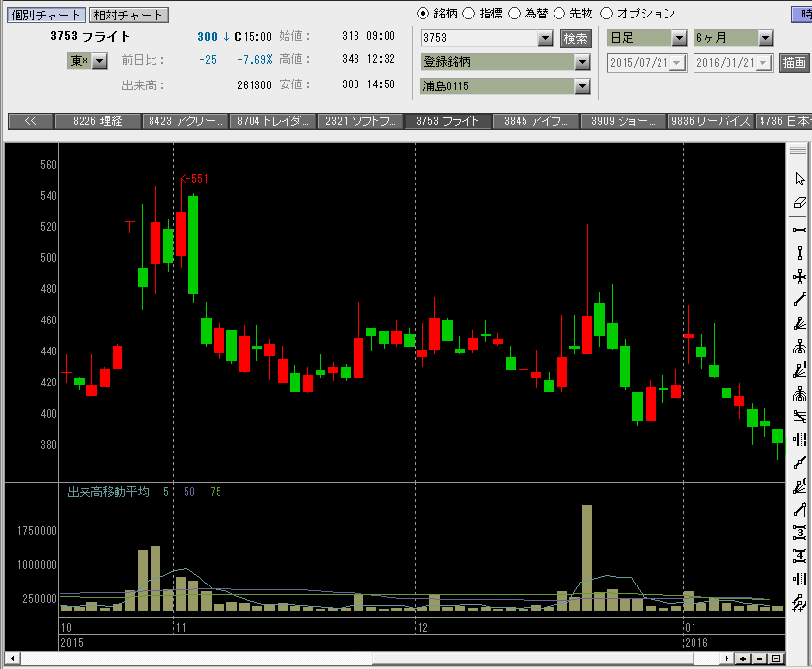This screenshot has width=812, height=669.
Task: Click the 検索 search button
Action: pos(575,38)
